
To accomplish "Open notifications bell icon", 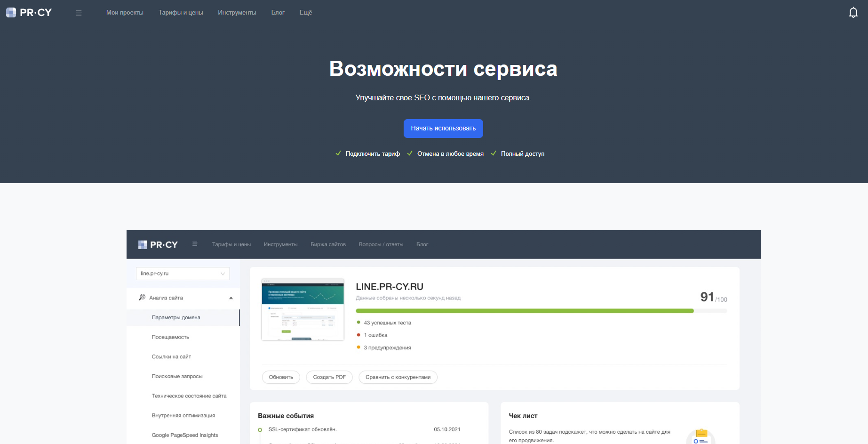I will pos(853,13).
